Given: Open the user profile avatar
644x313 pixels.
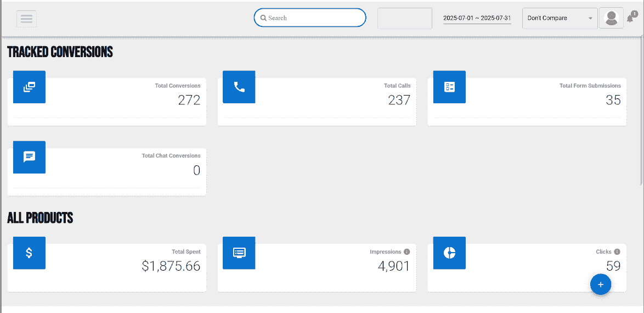Looking at the screenshot, I should 611,18.
